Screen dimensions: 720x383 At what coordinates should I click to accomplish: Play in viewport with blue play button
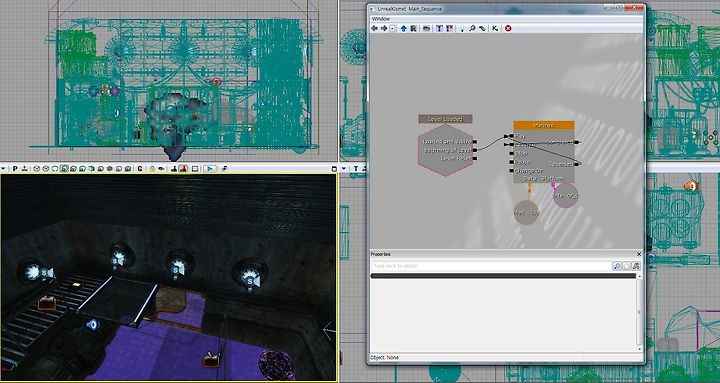[209, 169]
